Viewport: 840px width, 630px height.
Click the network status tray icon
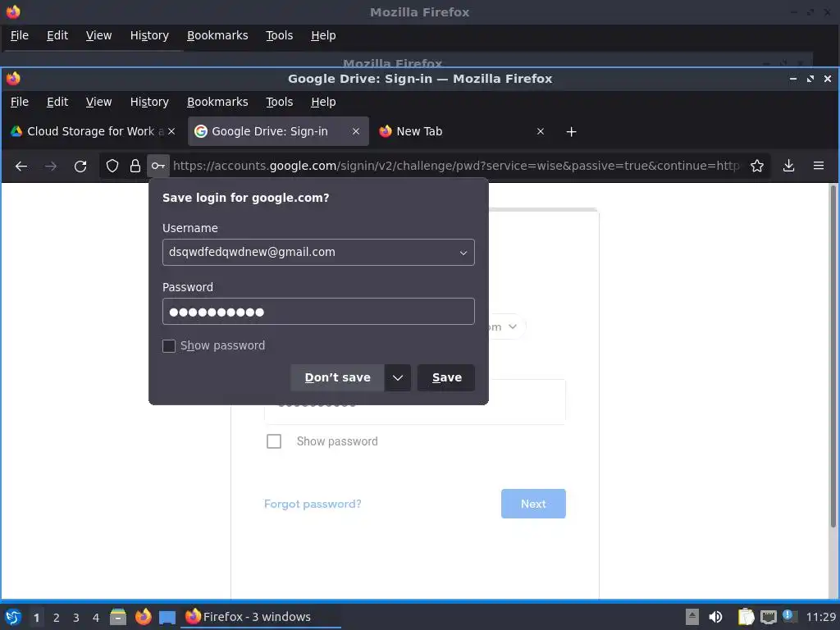click(768, 617)
